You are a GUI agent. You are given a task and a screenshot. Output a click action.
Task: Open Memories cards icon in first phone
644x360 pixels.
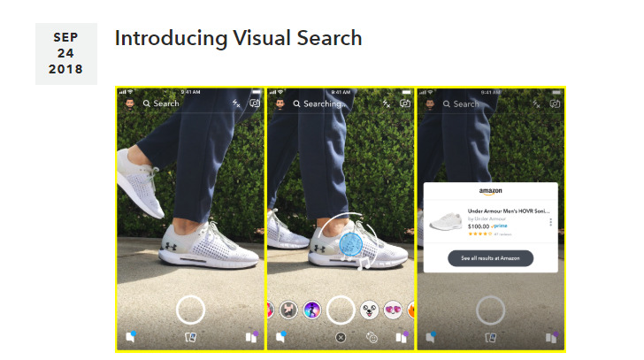(190, 337)
